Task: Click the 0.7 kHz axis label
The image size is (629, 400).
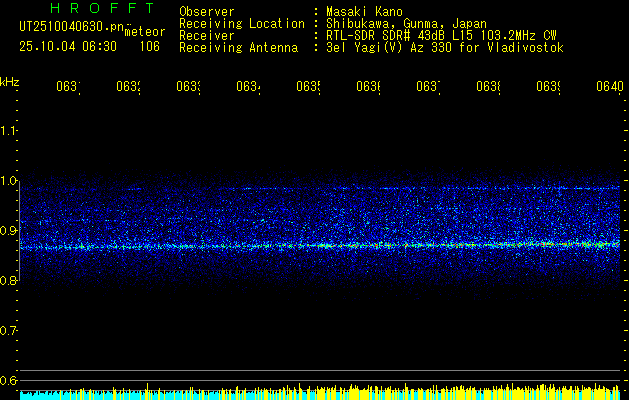Action: pos(8,331)
